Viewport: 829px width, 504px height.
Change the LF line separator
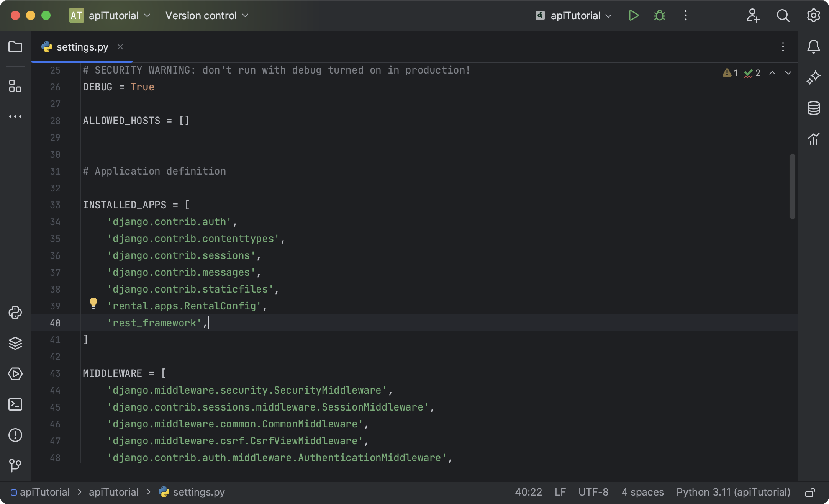560,492
